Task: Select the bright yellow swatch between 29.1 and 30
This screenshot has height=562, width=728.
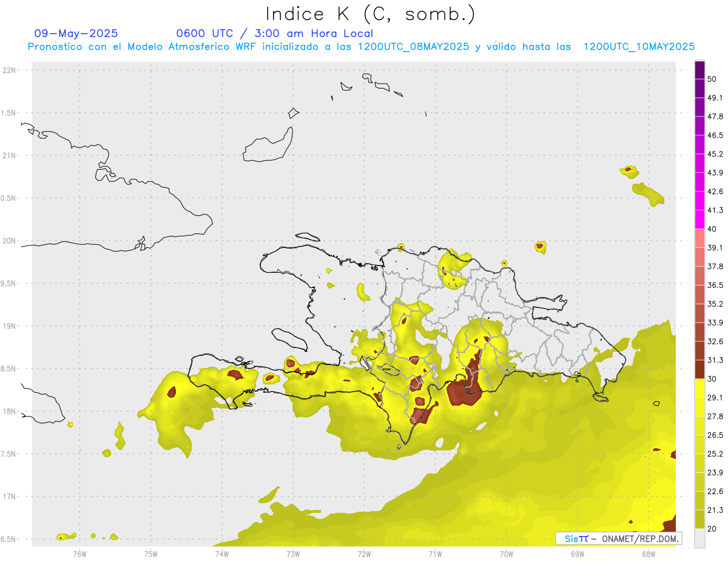Action: pos(699,389)
